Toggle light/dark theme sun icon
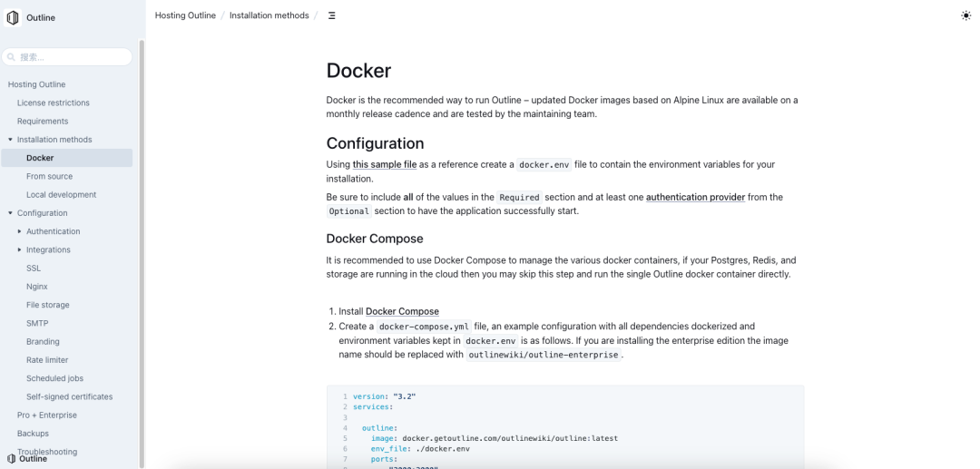 pyautogui.click(x=965, y=15)
